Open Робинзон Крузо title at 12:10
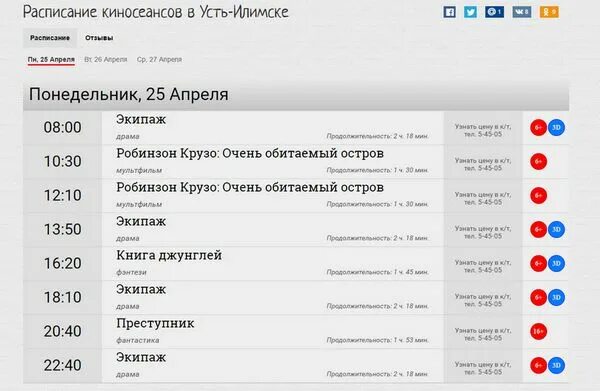600x391 pixels. (250, 187)
